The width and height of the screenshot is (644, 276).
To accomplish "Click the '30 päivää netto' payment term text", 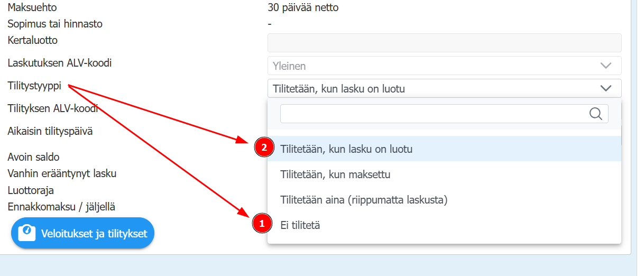I will click(303, 7).
